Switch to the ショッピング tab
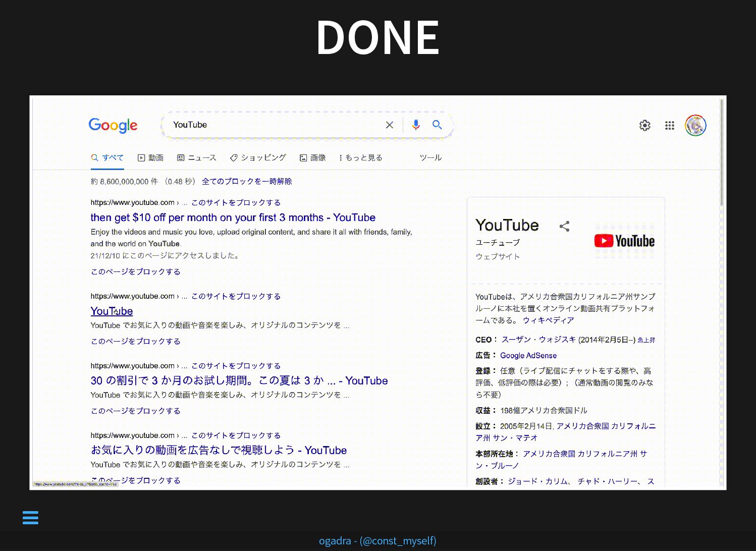Viewport: 756px width, 551px height. [x=258, y=157]
